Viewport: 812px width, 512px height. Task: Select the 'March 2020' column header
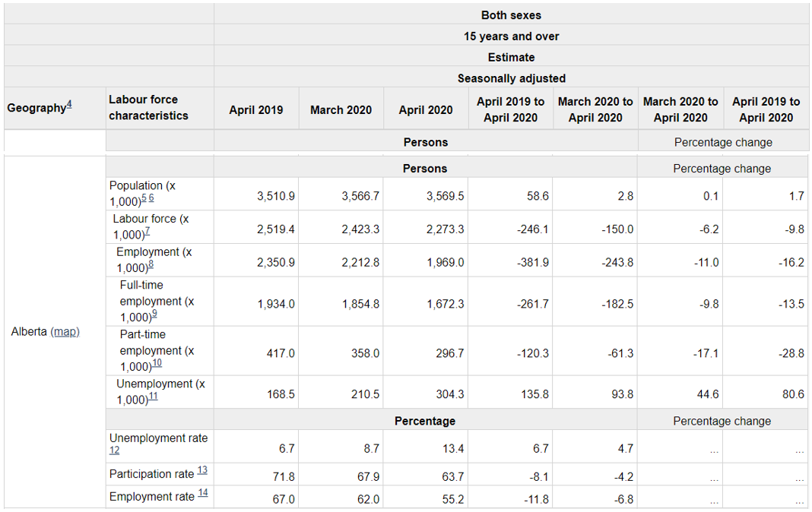coord(341,109)
